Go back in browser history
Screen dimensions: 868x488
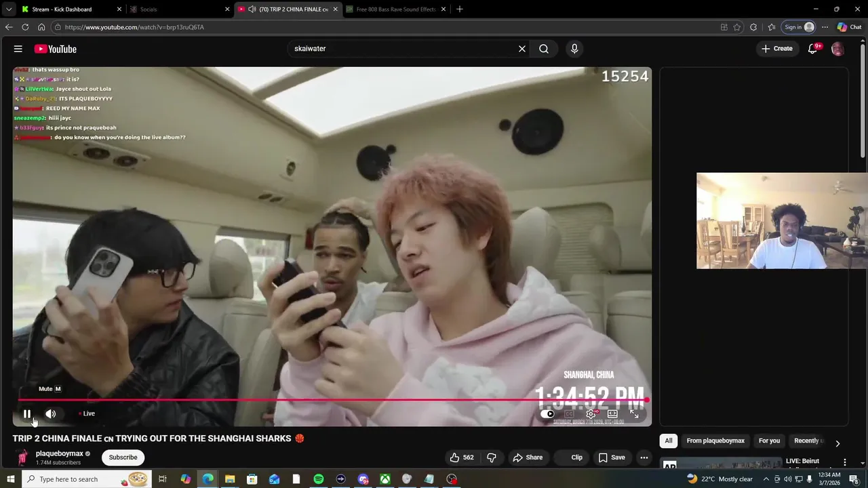tap(9, 27)
